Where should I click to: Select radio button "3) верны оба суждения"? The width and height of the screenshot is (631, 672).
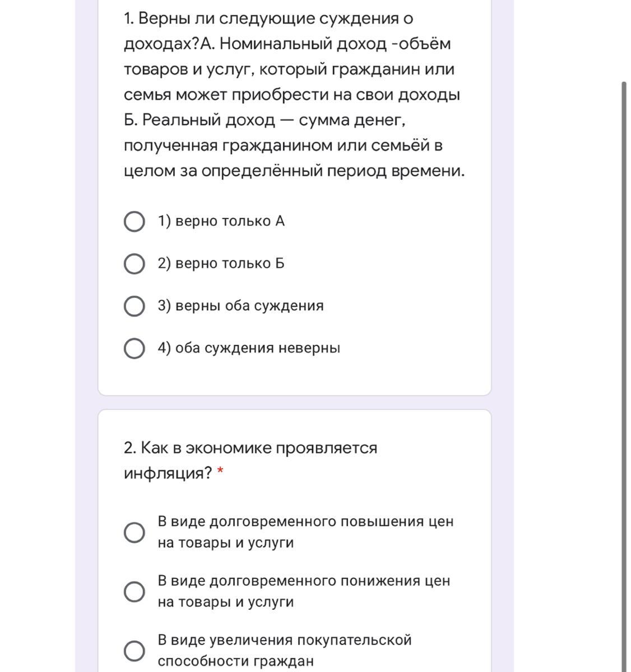pyautogui.click(x=134, y=306)
